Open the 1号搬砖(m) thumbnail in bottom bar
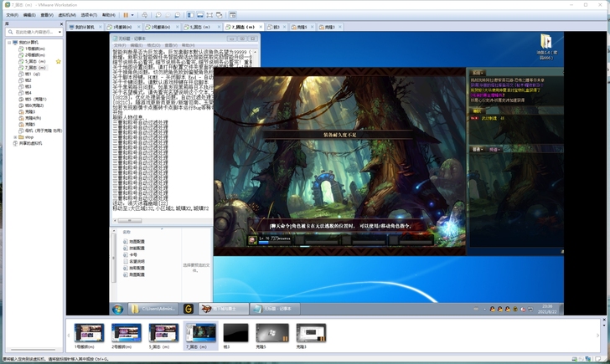Viewport: 610px width, 364px height. (x=89, y=336)
